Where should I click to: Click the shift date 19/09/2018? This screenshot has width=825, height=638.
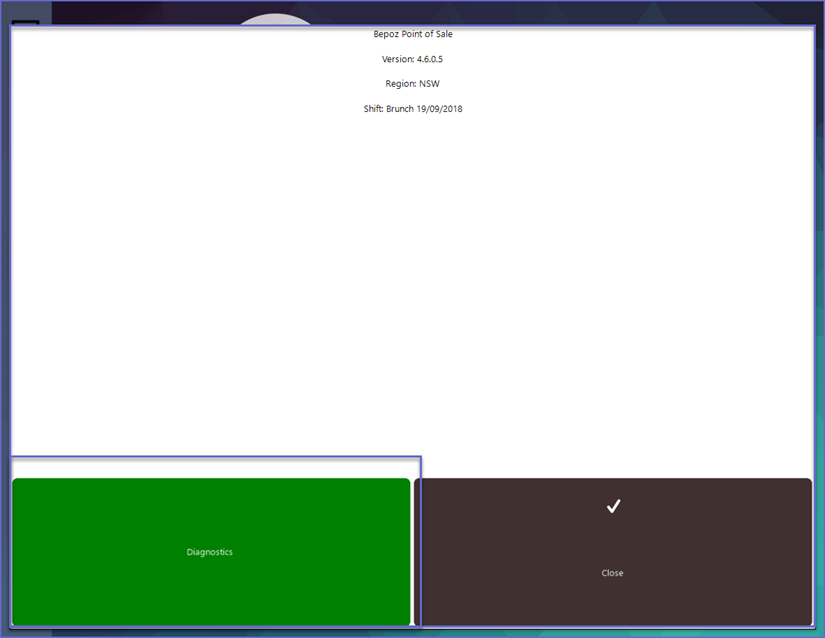(440, 109)
